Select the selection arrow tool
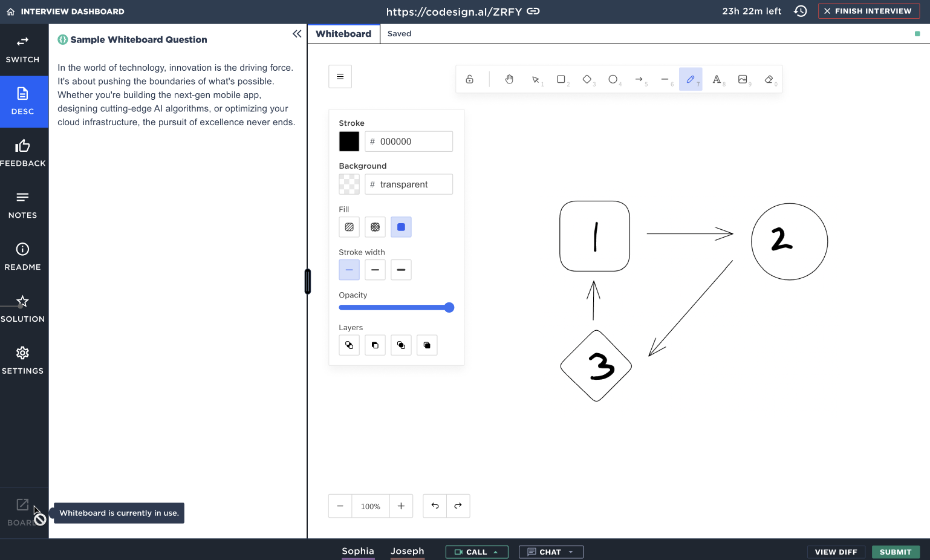The image size is (930, 560). pos(535,79)
